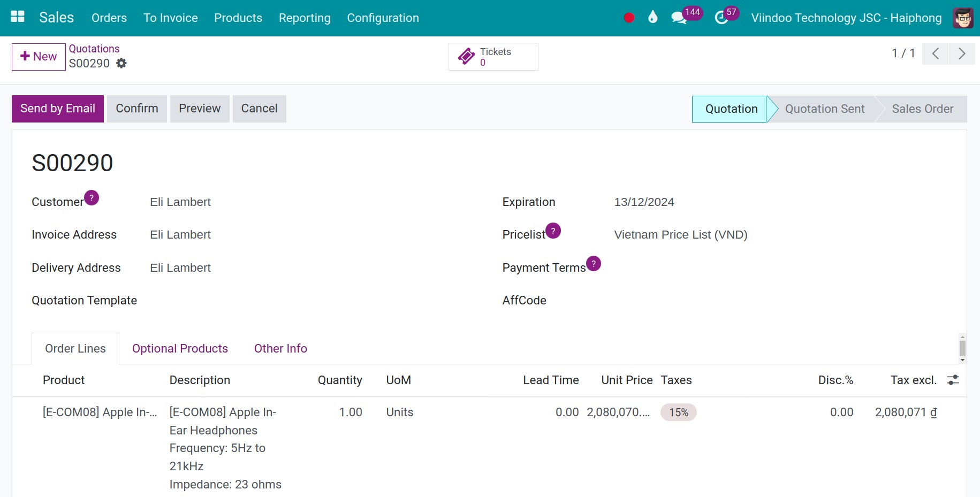Click the Unit Price column header
The width and height of the screenshot is (980, 497).
[627, 380]
